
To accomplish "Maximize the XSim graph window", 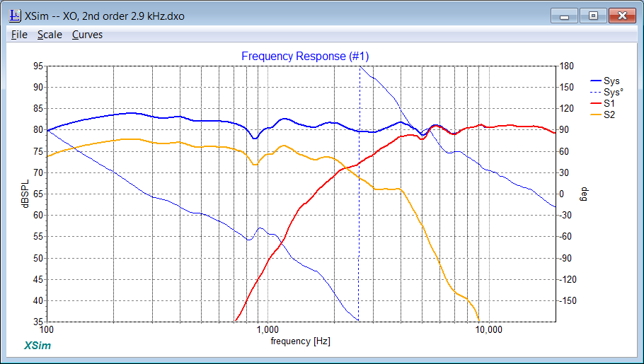I will pos(593,16).
